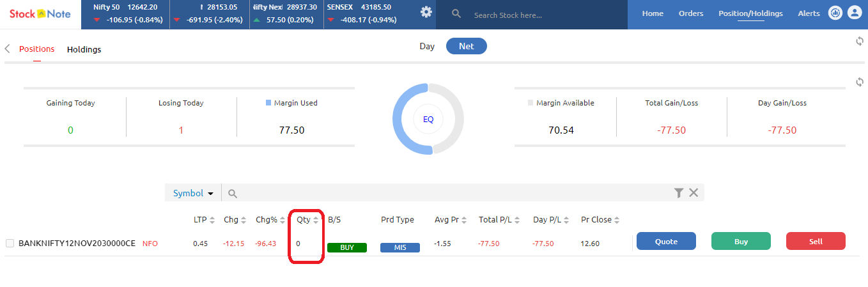The height and width of the screenshot is (287, 868).
Task: Expand the Symbol filter dropdown
Action: (x=193, y=193)
